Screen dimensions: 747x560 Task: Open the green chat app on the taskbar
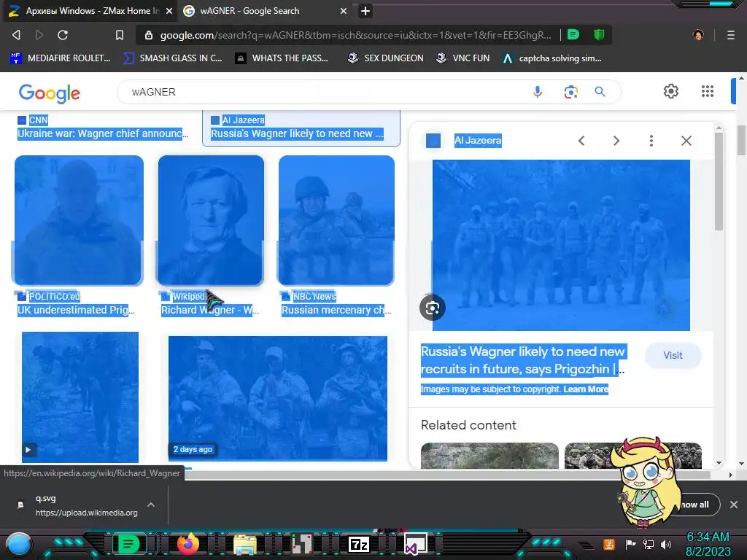click(128, 544)
